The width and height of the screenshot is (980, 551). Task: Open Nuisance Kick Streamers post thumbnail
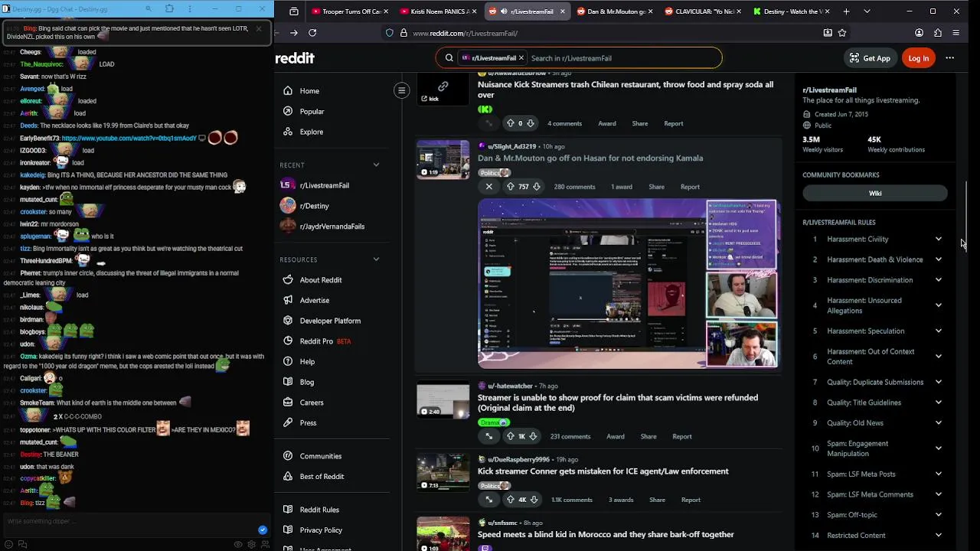tap(443, 90)
